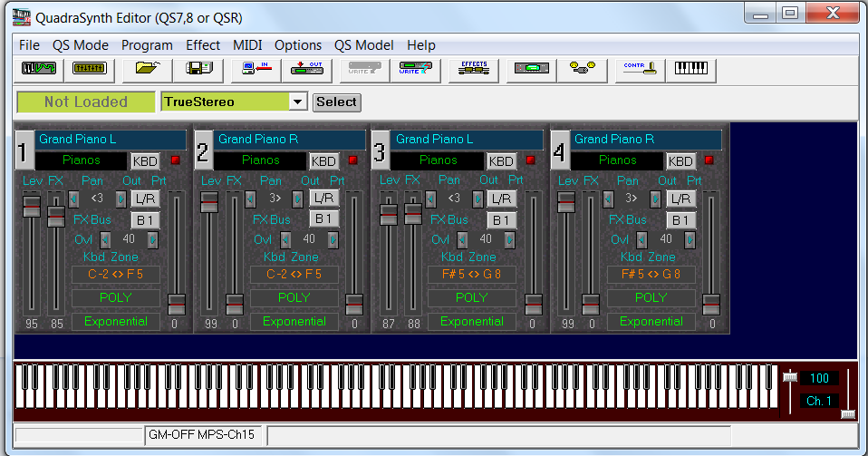Screen dimensions: 868x456
Task: Click the piano keyboard toolbar icon
Action: click(692, 70)
